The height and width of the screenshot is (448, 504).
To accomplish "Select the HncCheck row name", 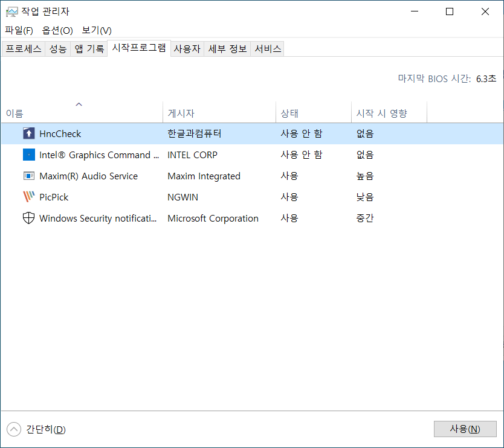I will click(60, 133).
